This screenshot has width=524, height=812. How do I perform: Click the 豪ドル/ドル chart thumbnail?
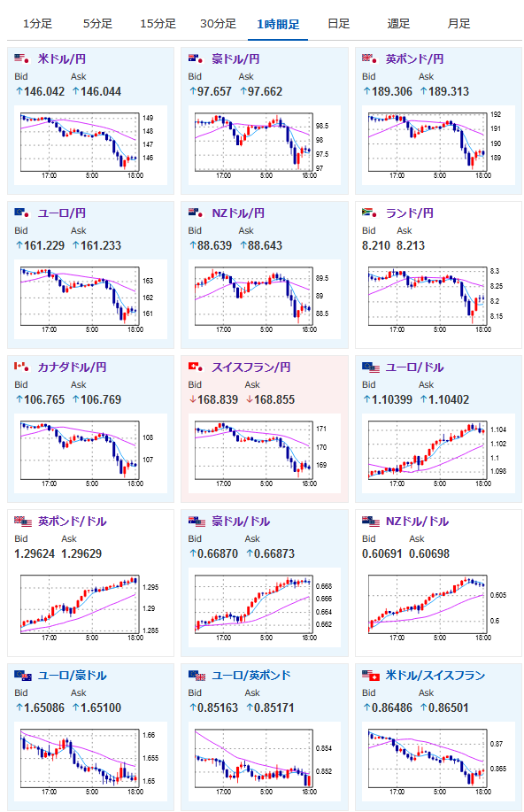pyautogui.click(x=265, y=607)
